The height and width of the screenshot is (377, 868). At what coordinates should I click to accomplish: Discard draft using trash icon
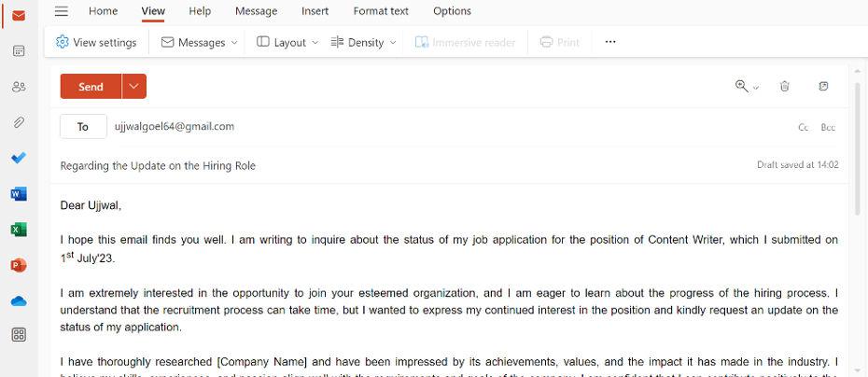[785, 86]
